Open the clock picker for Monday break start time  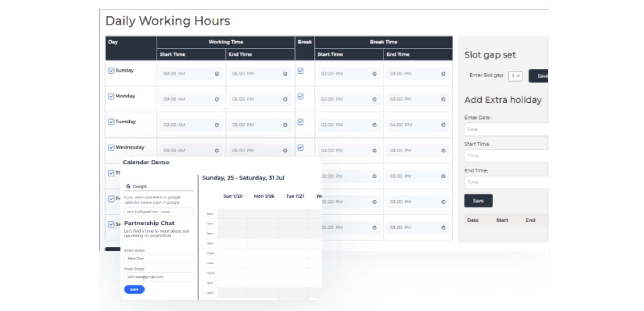[374, 99]
